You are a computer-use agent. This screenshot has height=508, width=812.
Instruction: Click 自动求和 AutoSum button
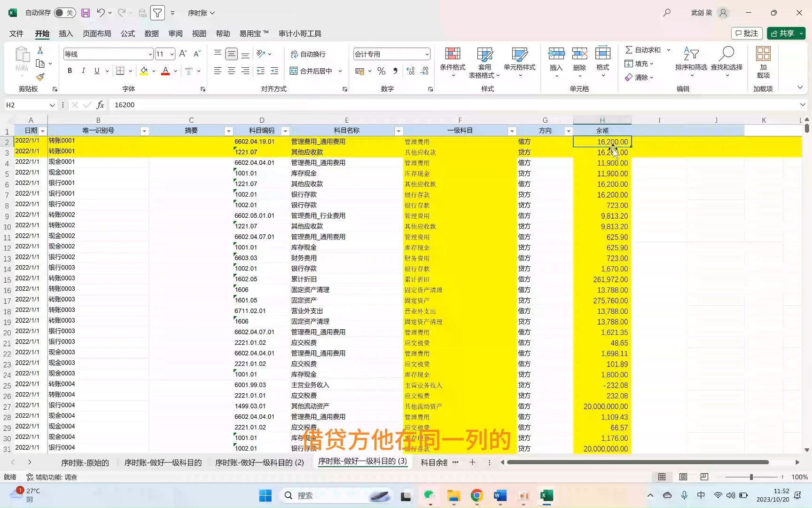point(643,50)
